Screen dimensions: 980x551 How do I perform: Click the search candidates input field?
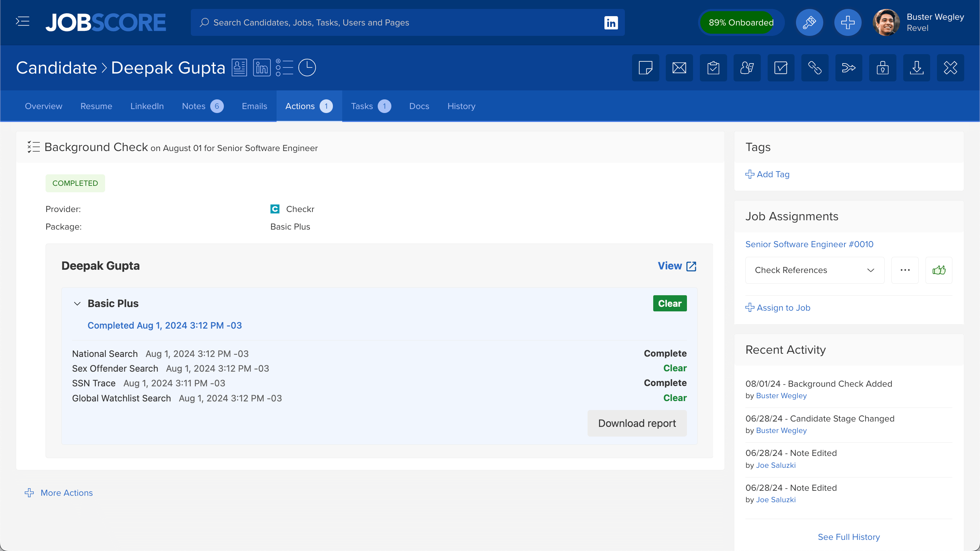(381, 23)
